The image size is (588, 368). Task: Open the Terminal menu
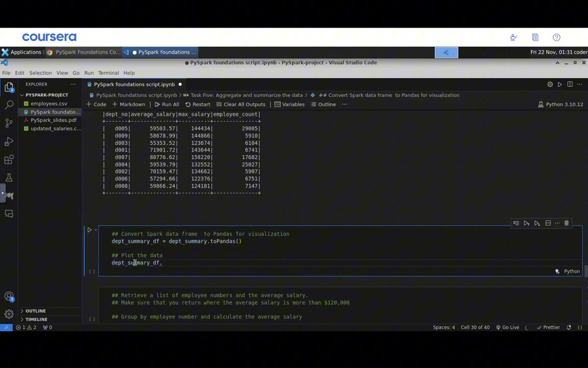point(108,73)
